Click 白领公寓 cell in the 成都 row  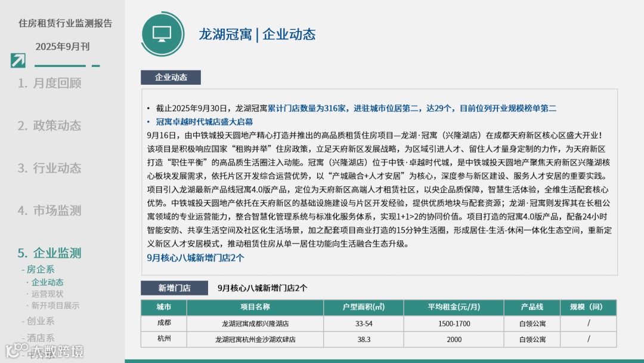tap(532, 324)
